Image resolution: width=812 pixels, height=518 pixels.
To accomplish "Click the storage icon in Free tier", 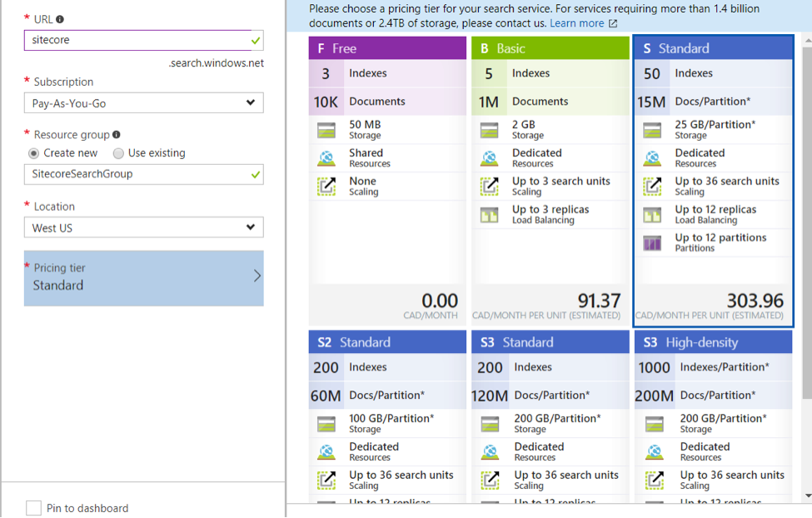I will tap(326, 130).
